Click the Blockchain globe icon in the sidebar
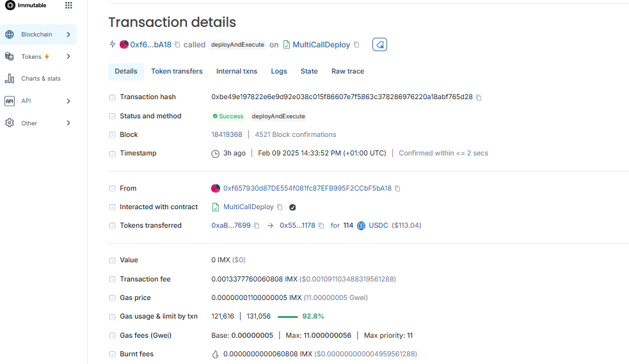Image resolution: width=629 pixels, height=364 pixels. pyautogui.click(x=10, y=35)
